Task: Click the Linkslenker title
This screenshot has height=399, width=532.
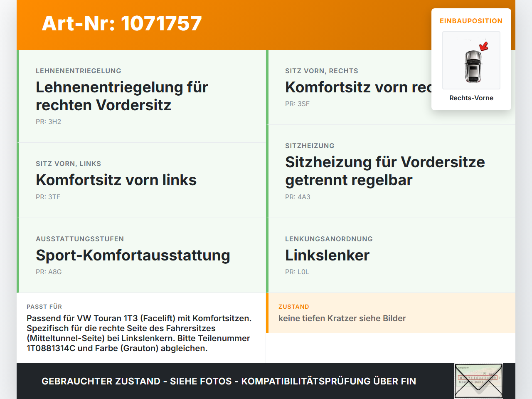Action: [x=327, y=255]
